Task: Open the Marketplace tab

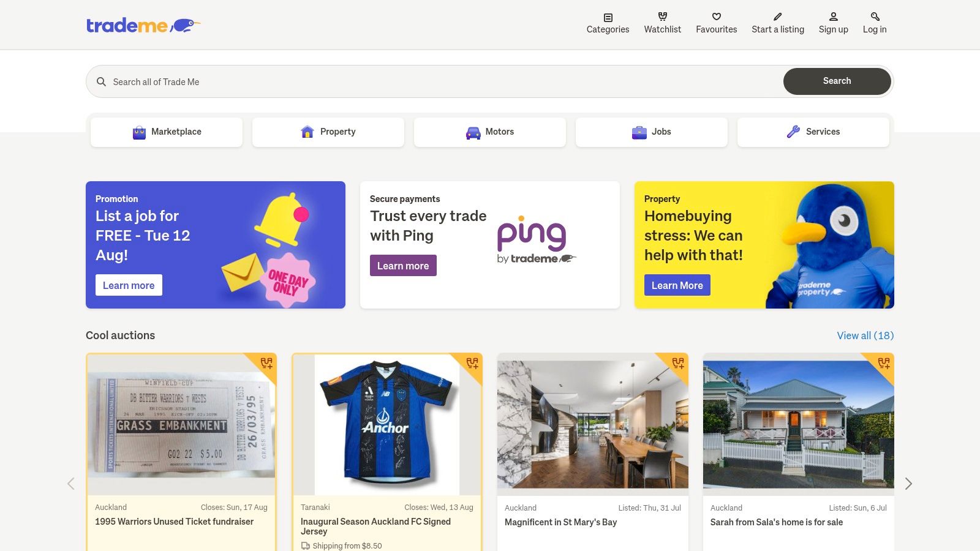Action: point(167,132)
